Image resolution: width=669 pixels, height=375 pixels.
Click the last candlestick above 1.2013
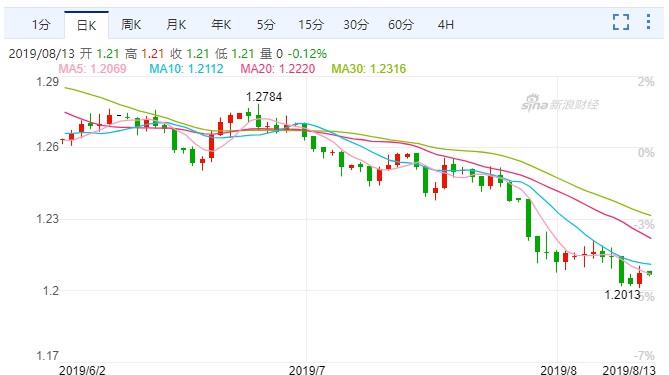point(649,273)
